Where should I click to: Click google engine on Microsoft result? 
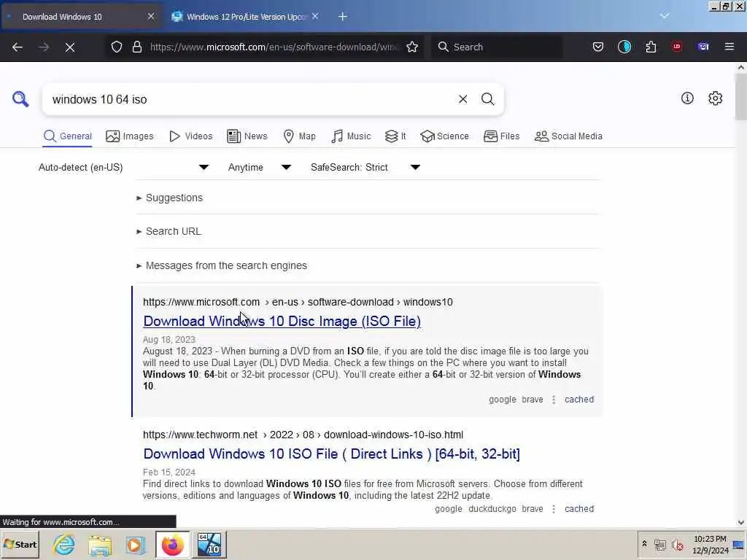point(502,400)
